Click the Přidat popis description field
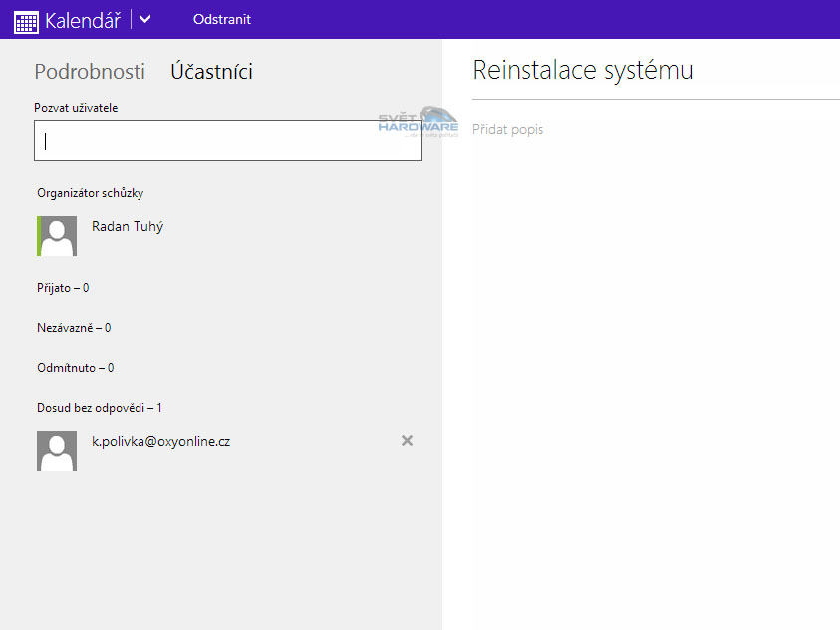The image size is (840, 630). (x=508, y=130)
